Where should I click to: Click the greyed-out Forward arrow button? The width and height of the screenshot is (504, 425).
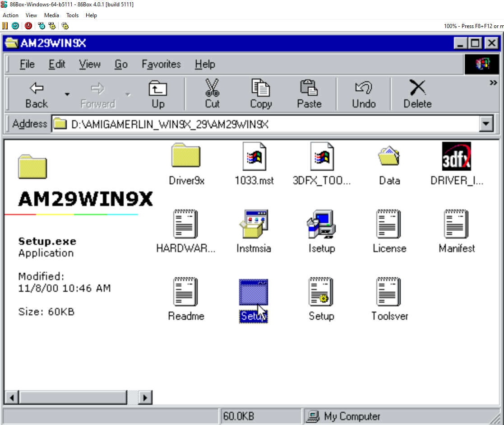coord(98,94)
